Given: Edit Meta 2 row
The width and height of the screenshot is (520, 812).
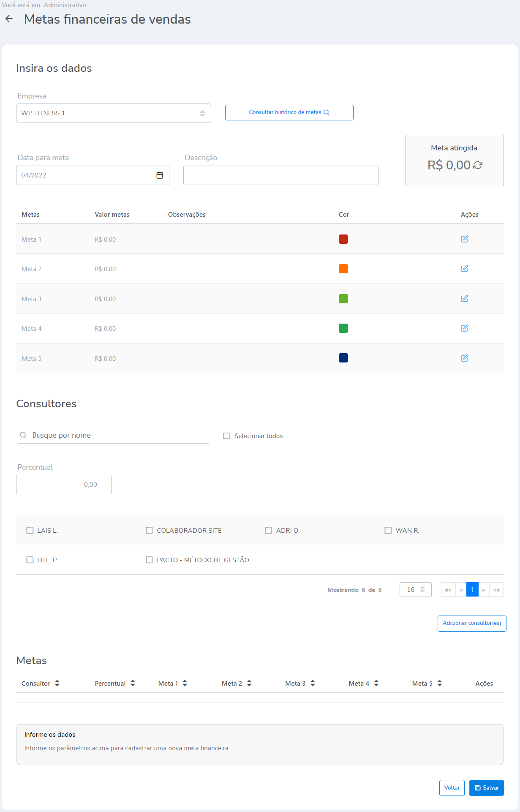Looking at the screenshot, I should (464, 269).
